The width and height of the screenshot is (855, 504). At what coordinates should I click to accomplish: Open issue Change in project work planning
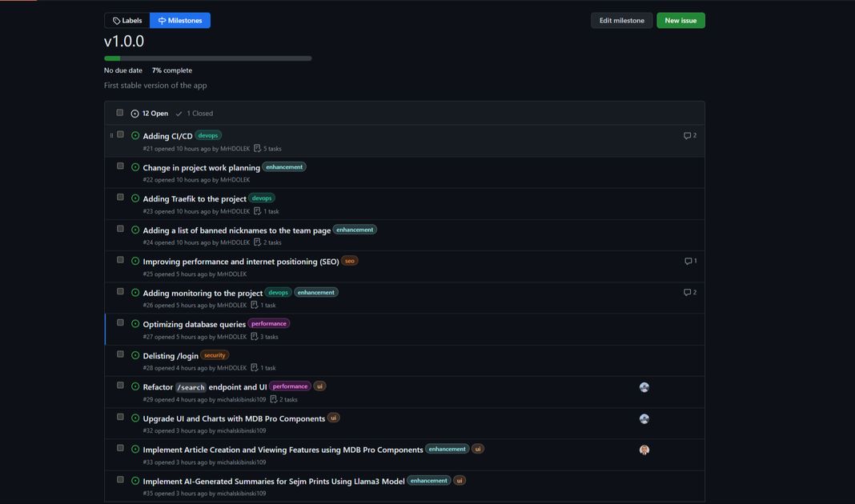(201, 168)
